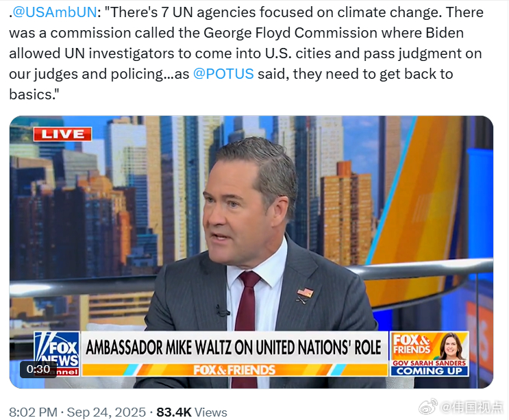Image resolution: width=509 pixels, height=420 pixels.
Task: Click Sarah Sanders portrait thumbnail
Action: (x=451, y=346)
